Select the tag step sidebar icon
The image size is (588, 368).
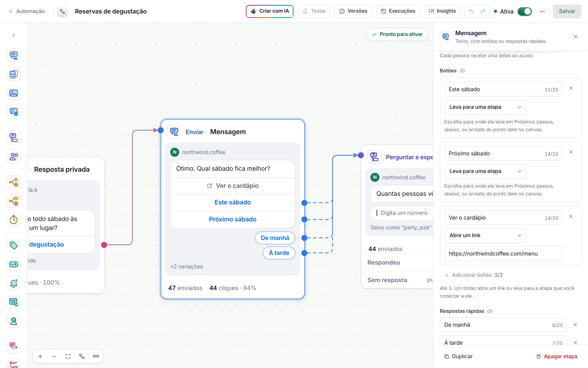(x=14, y=245)
